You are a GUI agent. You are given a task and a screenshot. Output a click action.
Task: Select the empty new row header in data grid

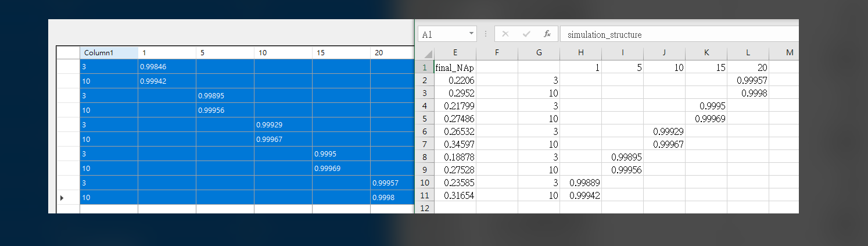(68, 209)
